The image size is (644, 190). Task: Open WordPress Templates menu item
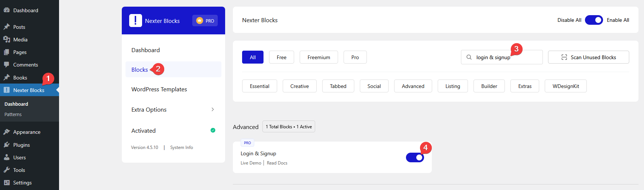coord(159,89)
